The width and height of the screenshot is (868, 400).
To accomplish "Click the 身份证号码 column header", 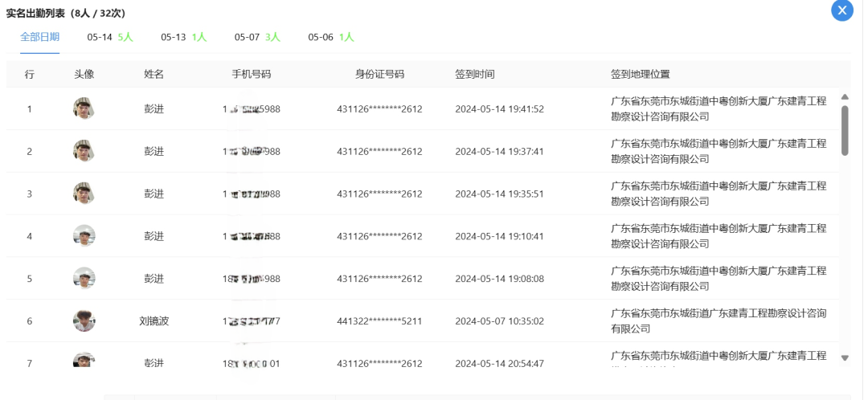I will pyautogui.click(x=379, y=74).
